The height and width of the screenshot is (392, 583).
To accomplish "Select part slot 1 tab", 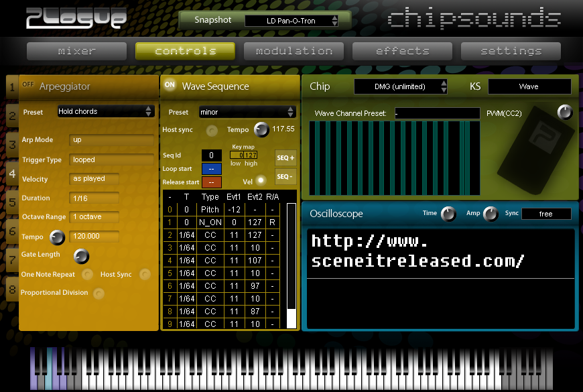I will point(12,87).
